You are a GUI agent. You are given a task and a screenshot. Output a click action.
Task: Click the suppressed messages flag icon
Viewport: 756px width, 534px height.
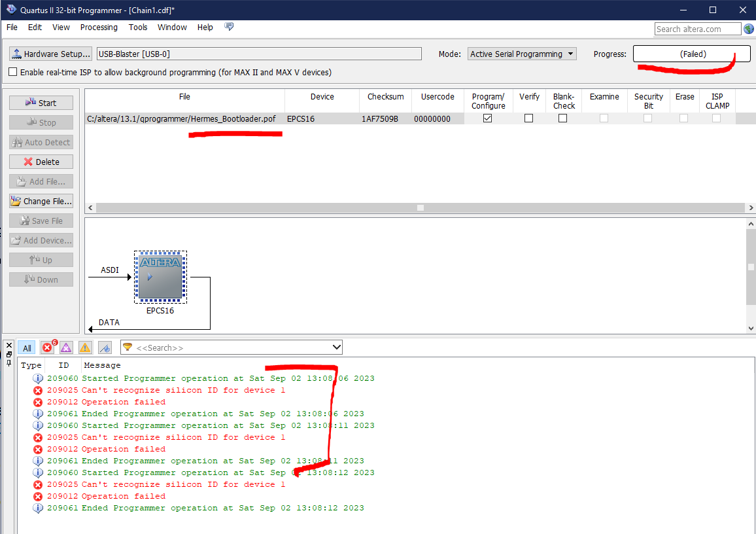tap(105, 347)
